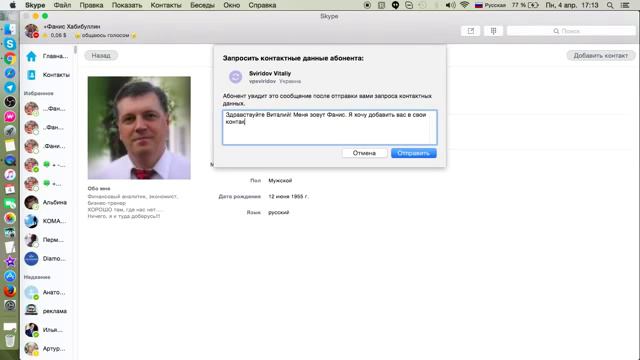Open the Файл menu
The height and width of the screenshot is (360, 640).
(62, 5)
